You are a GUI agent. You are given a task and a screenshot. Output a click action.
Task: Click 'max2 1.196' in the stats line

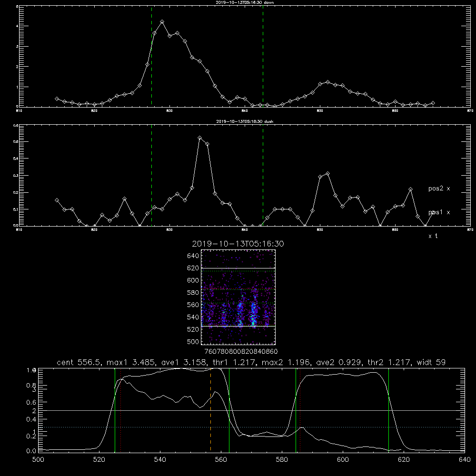[x=286, y=362]
